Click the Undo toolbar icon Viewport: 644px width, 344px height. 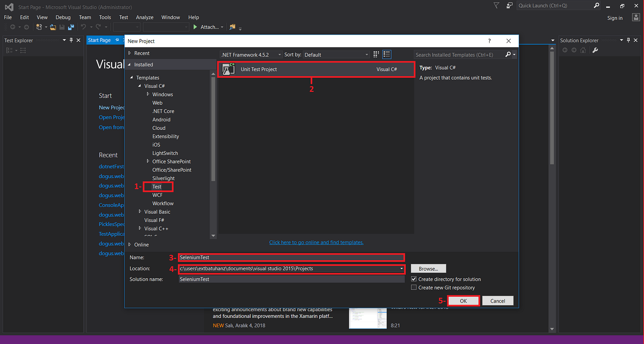pyautogui.click(x=83, y=27)
